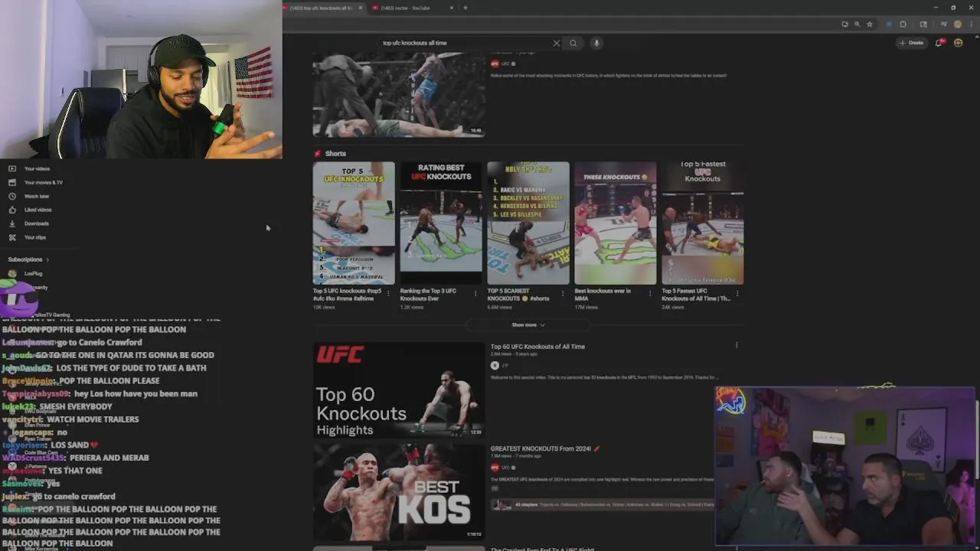980x551 pixels.
Task: Open Liked videos in the sidebar
Action: click(x=30, y=210)
